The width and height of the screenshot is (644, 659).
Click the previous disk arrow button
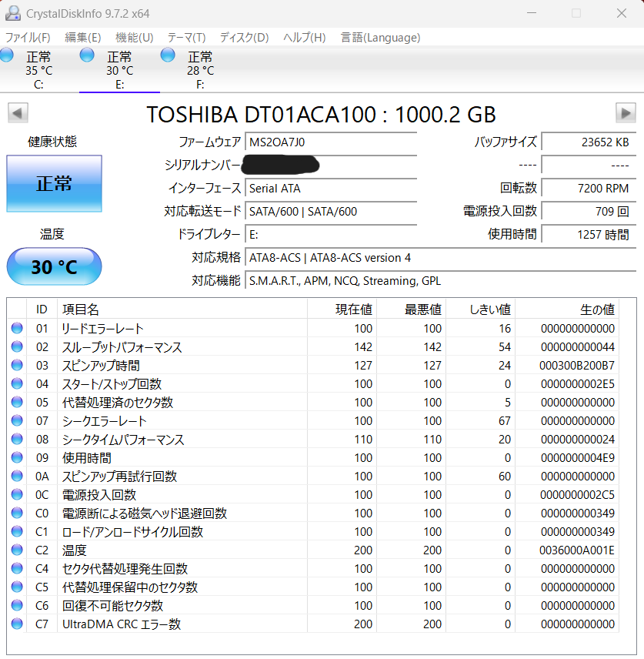(18, 113)
